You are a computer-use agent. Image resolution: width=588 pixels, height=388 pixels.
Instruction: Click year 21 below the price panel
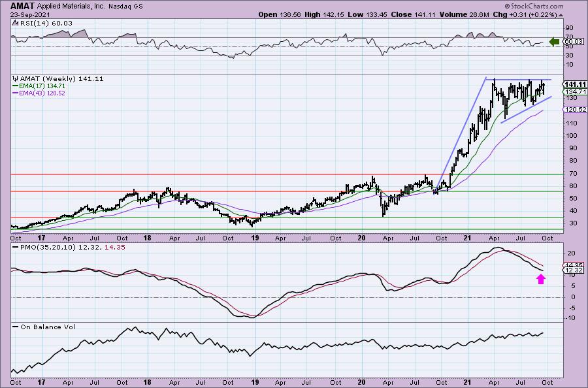point(467,238)
